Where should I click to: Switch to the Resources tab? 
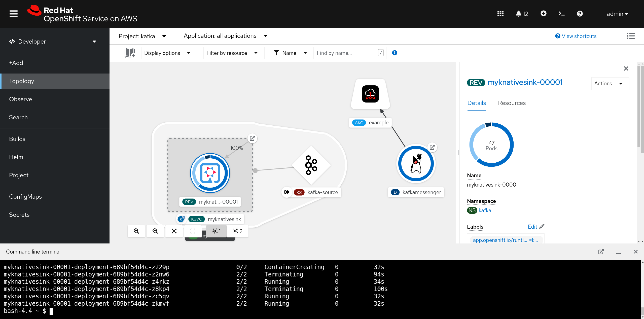tap(512, 103)
